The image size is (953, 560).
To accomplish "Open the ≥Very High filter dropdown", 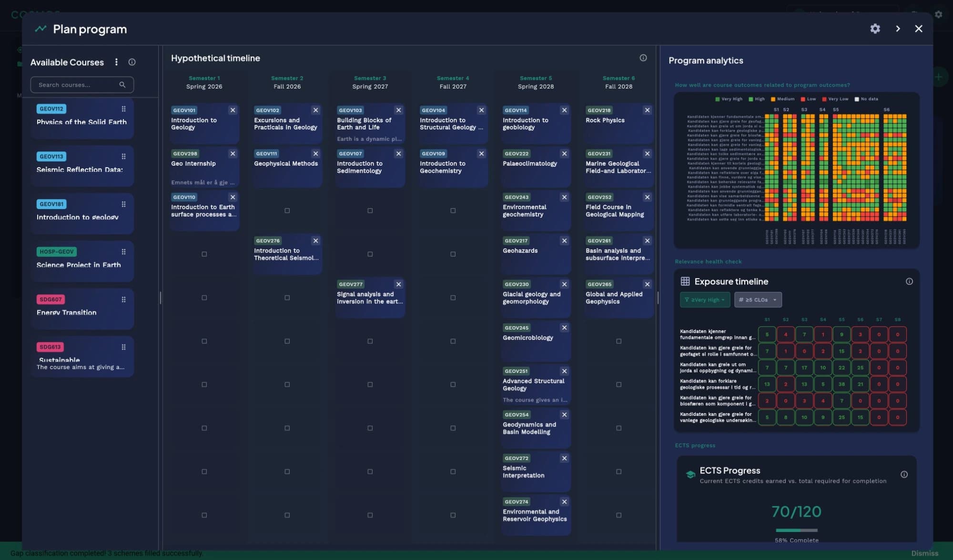I will click(705, 300).
